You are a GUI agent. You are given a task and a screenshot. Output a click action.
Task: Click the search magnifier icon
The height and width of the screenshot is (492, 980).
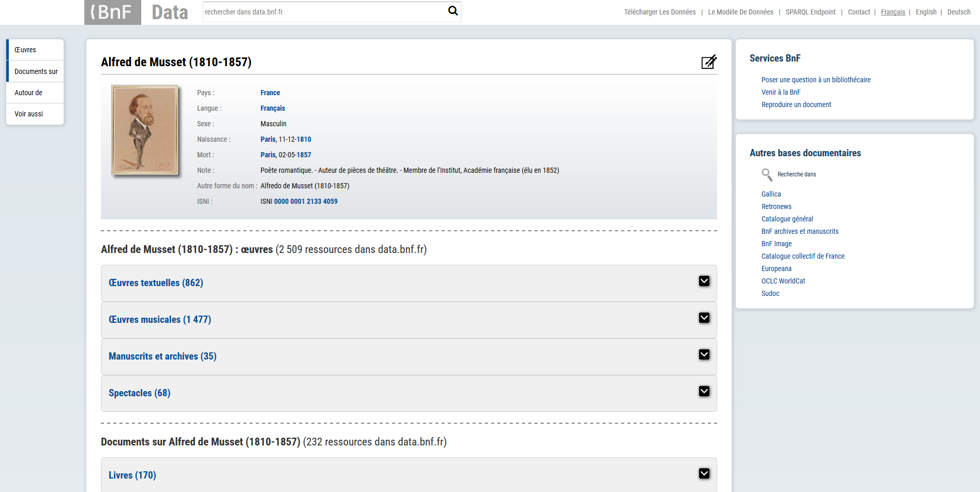point(453,11)
